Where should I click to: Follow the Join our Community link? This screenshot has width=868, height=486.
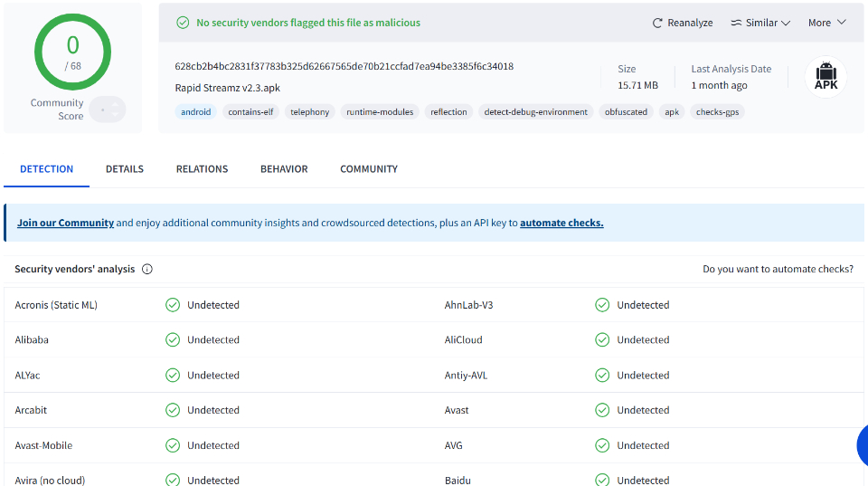point(65,223)
